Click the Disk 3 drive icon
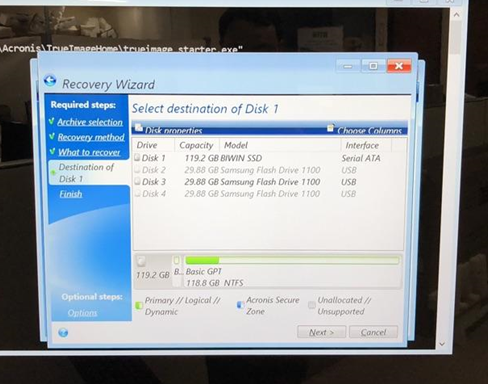The image size is (488, 384). coord(137,182)
